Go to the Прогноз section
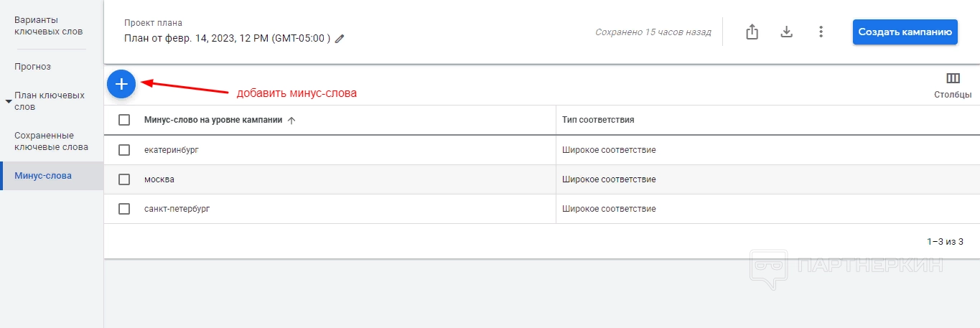This screenshot has height=328, width=980. click(x=32, y=67)
